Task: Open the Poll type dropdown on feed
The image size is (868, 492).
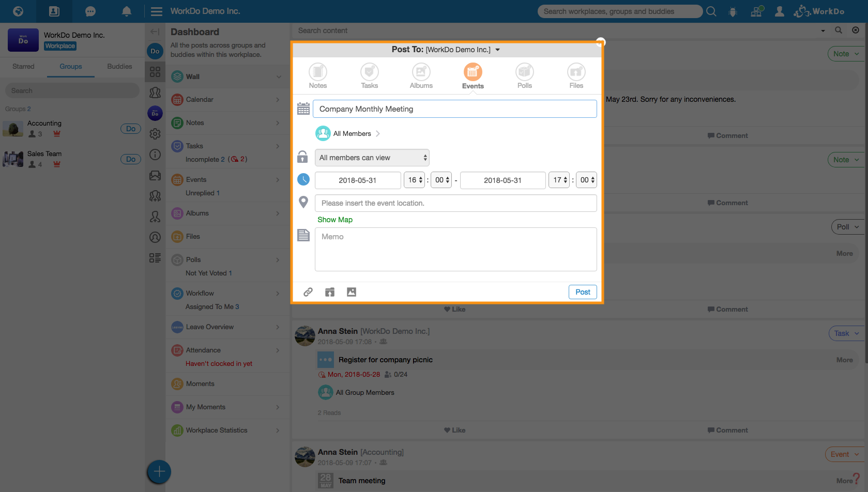Action: [x=849, y=227]
